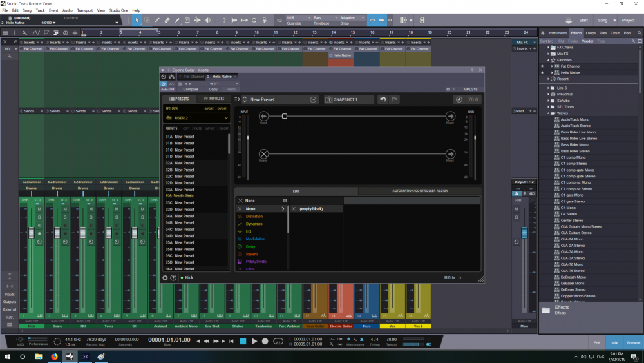
Task: Select the Split tool
Action: pos(157,20)
